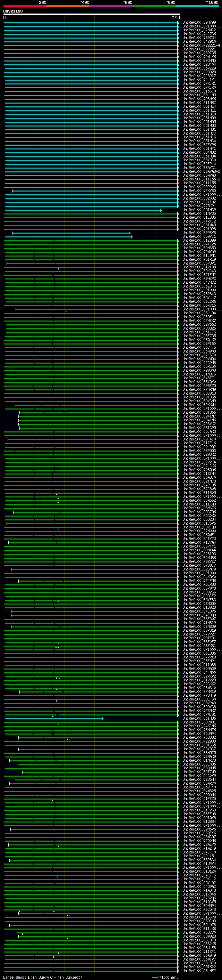Click hit UniRef100_Q11KA3
Screen dimensions: 222x980
[x=199, y=504]
